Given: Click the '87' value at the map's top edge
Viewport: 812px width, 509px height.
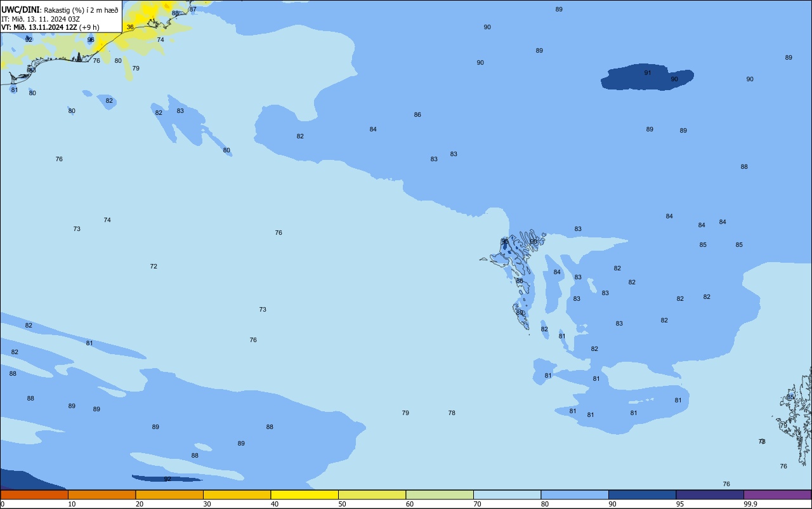Looking at the screenshot, I should (x=193, y=10).
